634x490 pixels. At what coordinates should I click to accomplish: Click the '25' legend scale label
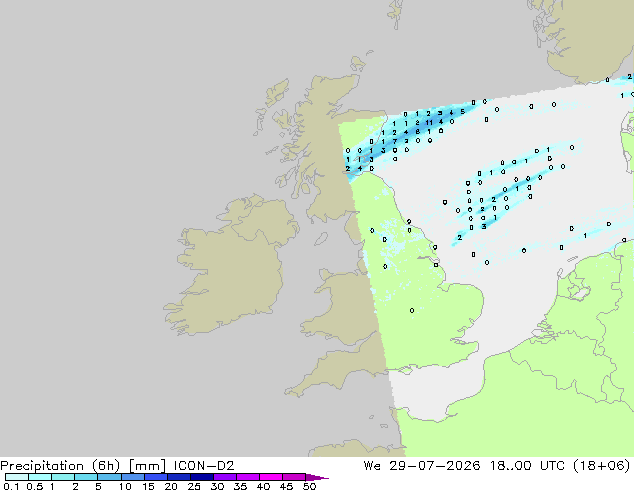coord(194,486)
